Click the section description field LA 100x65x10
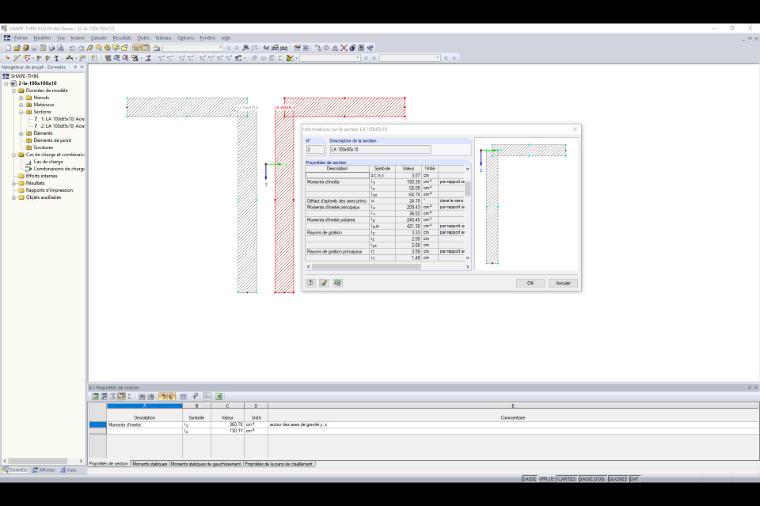This screenshot has height=506, width=760. pos(380,149)
